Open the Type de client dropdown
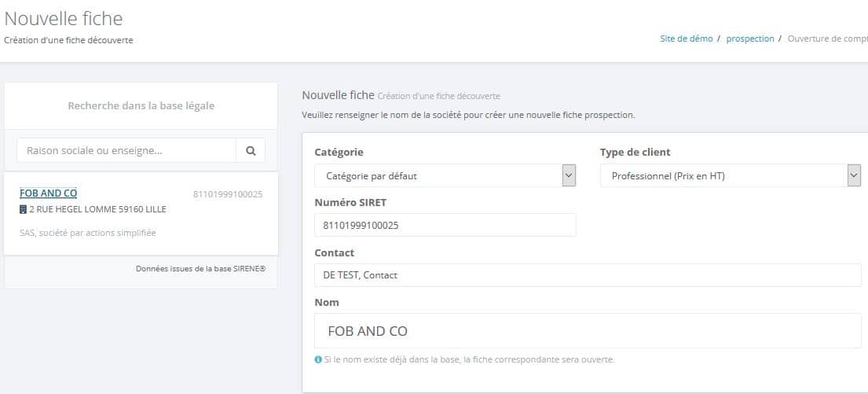Viewport: 868px width, 394px height. [x=731, y=175]
